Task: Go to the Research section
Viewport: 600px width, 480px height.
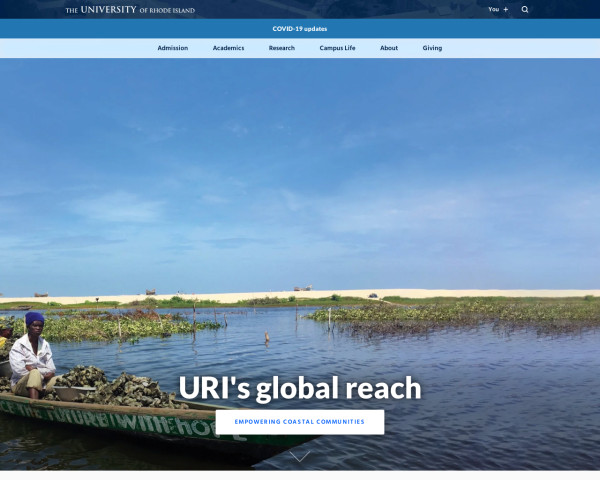Action: [x=282, y=48]
